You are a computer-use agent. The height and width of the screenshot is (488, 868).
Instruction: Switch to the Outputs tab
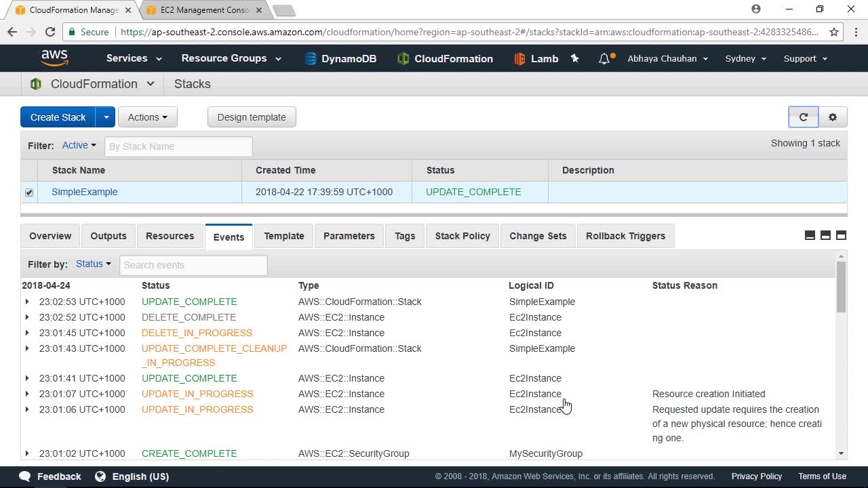click(108, 236)
